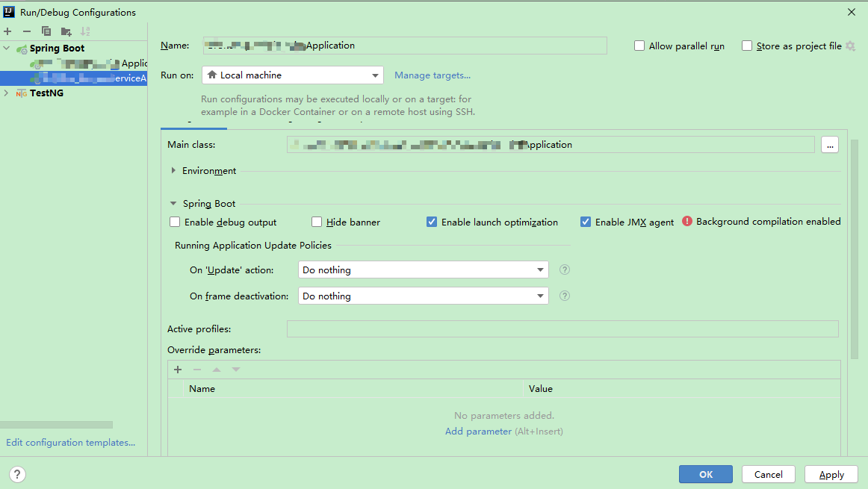Viewport: 868px width, 489px height.
Task: Click the Active profiles input field
Action: tap(562, 329)
